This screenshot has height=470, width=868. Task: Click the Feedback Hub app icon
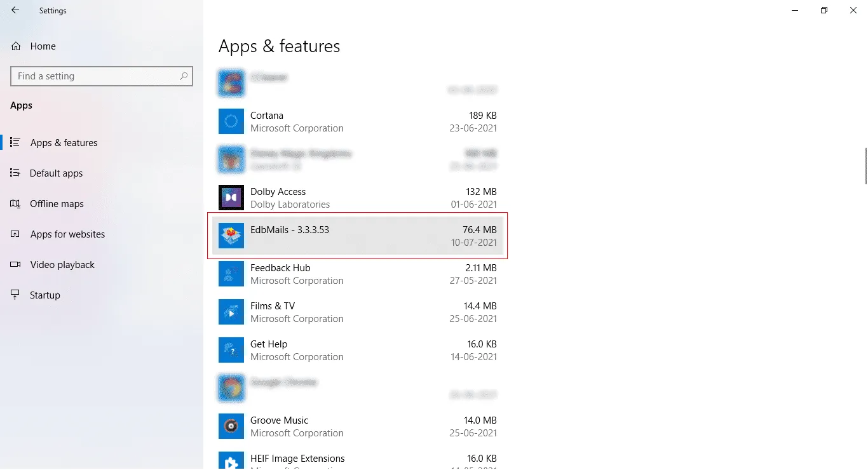[x=231, y=274]
